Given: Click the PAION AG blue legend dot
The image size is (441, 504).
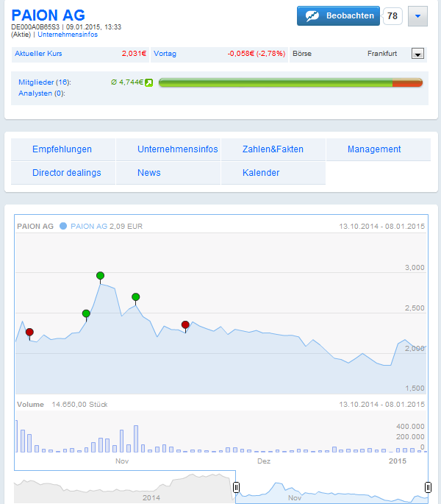Looking at the screenshot, I should point(63,227).
